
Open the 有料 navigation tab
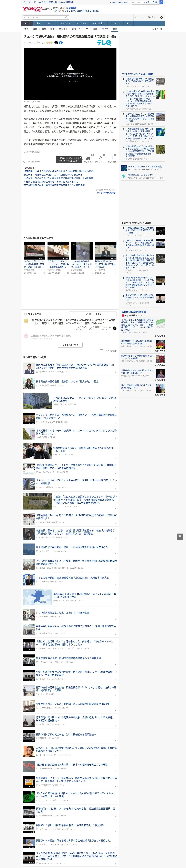(x=129, y=24)
